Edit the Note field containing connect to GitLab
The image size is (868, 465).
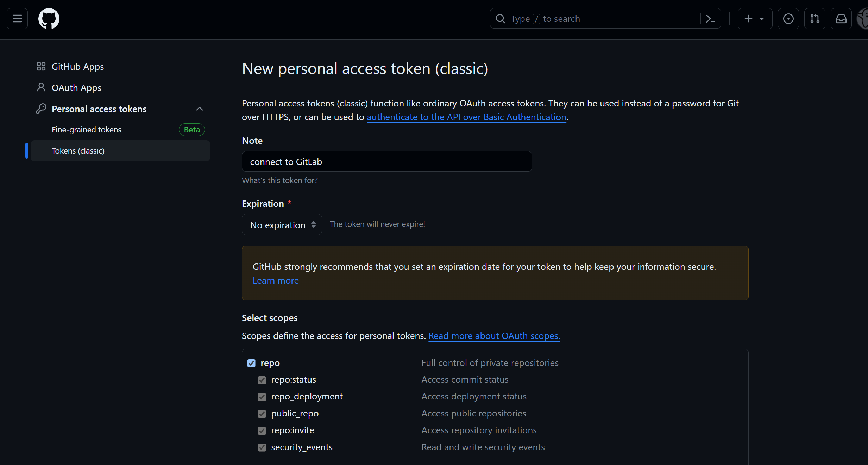[x=386, y=161]
